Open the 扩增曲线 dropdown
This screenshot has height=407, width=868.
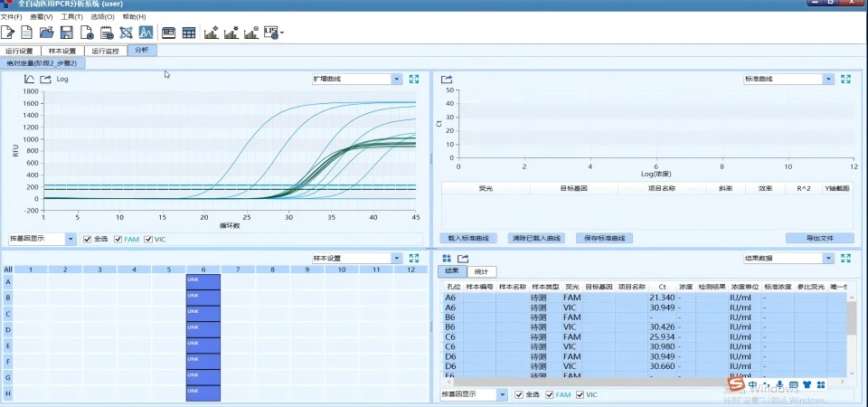click(396, 79)
